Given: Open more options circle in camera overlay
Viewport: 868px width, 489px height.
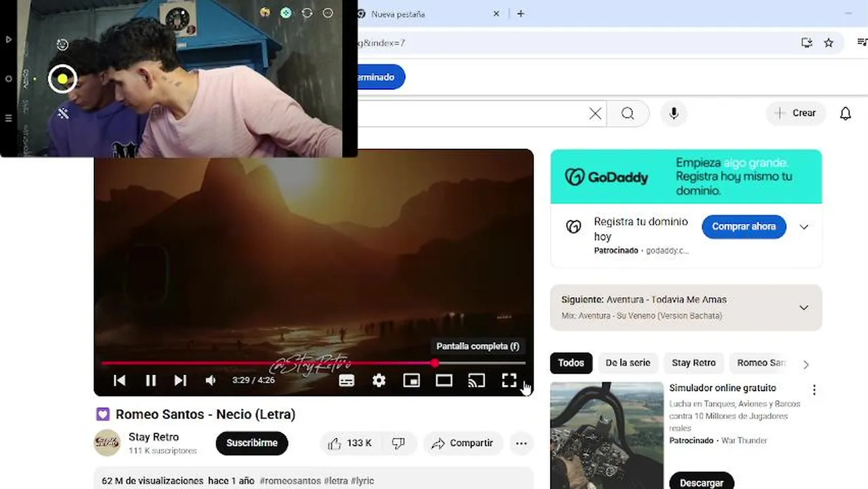Looking at the screenshot, I should point(328,13).
